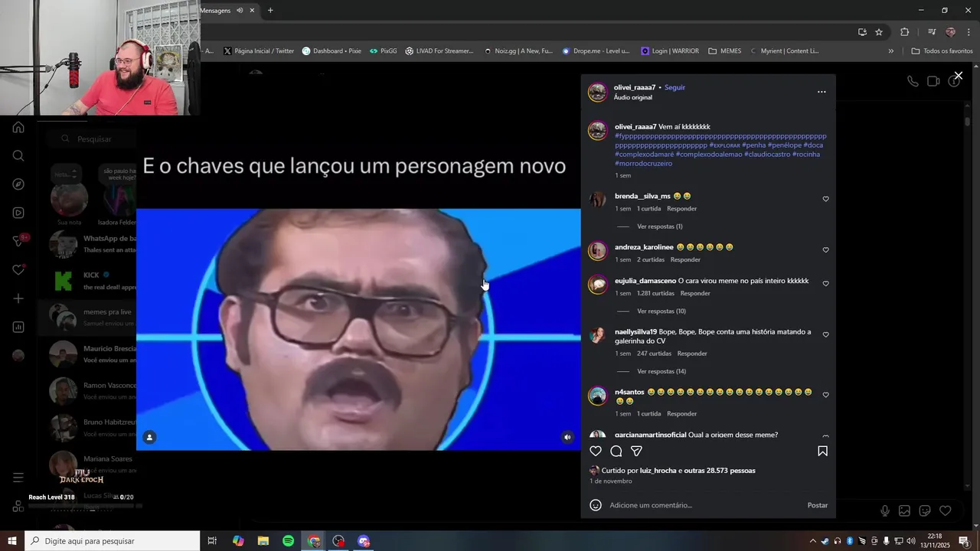
Task: Toggle video sound on the reel
Action: 567,437
